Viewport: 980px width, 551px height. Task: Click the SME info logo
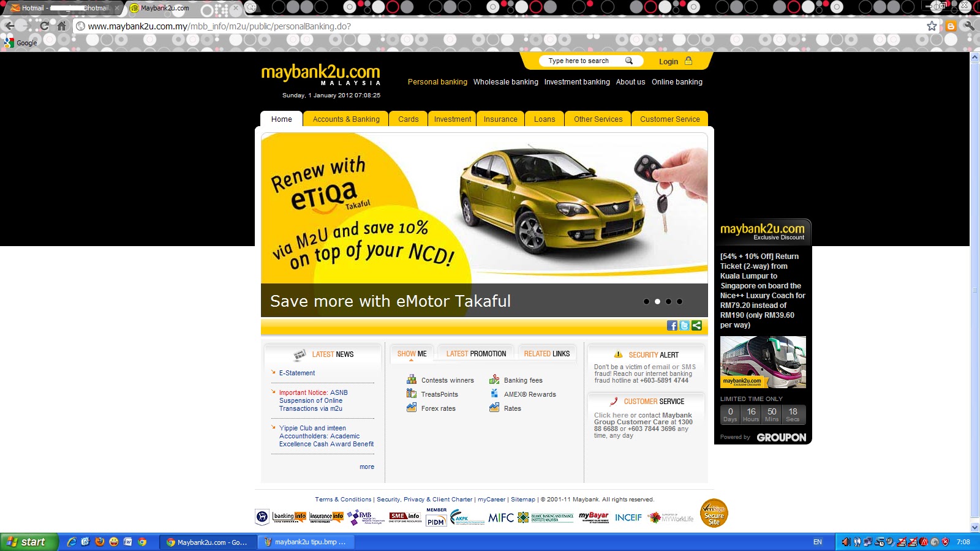tap(405, 517)
